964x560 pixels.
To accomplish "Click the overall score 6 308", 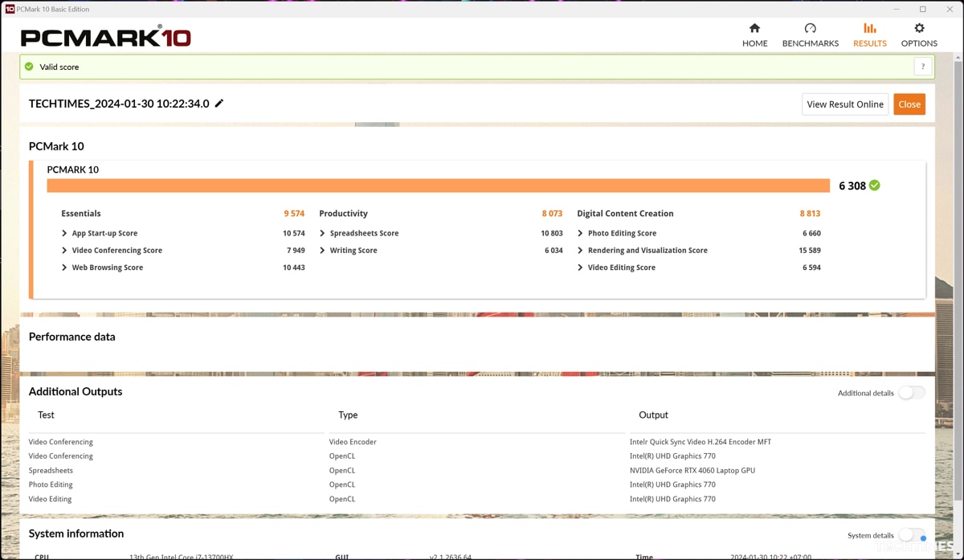I will pos(852,186).
